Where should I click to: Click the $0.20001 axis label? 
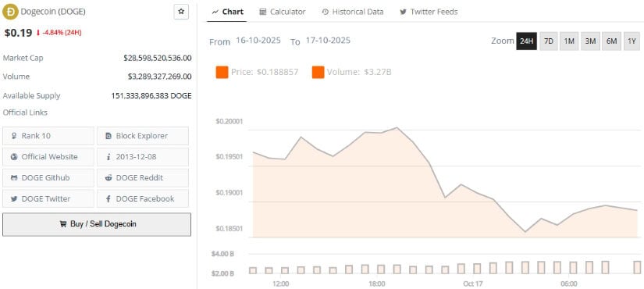229,121
